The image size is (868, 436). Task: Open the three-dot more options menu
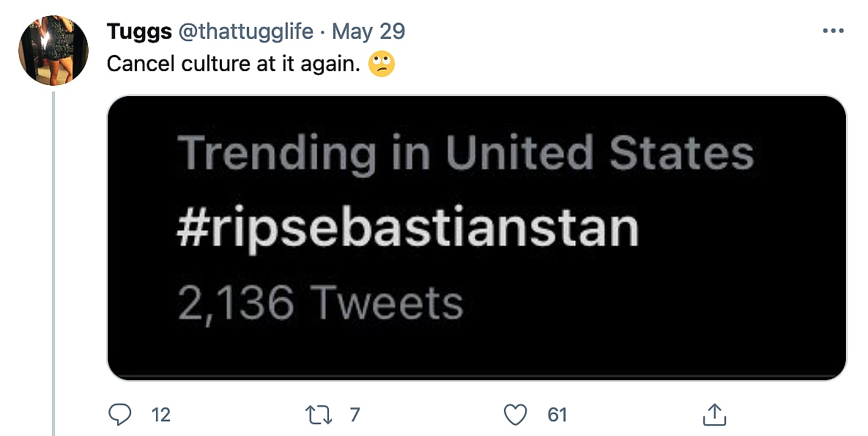pyautogui.click(x=834, y=32)
